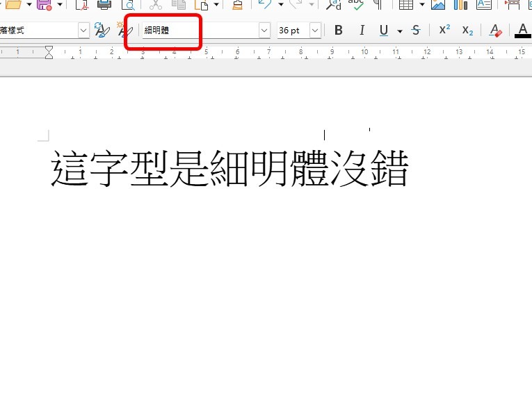Cut the selection with the scissors icon
The height and width of the screenshot is (398, 532).
click(155, 4)
